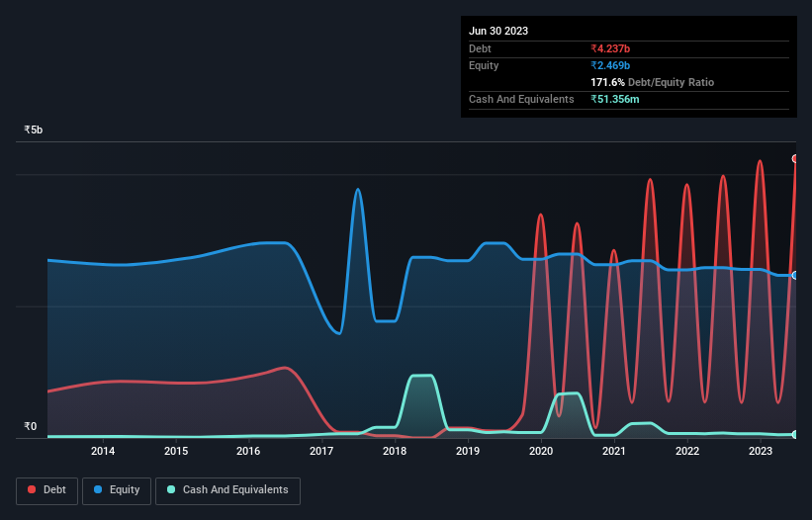
Task: Click the 2017 x-axis label
Action: tap(321, 451)
